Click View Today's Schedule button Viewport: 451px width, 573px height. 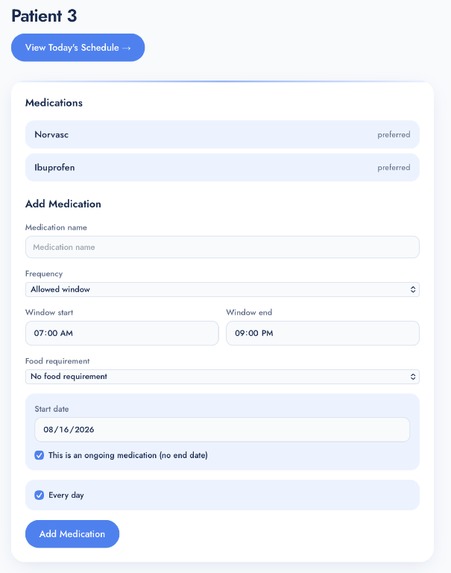pyautogui.click(x=78, y=48)
